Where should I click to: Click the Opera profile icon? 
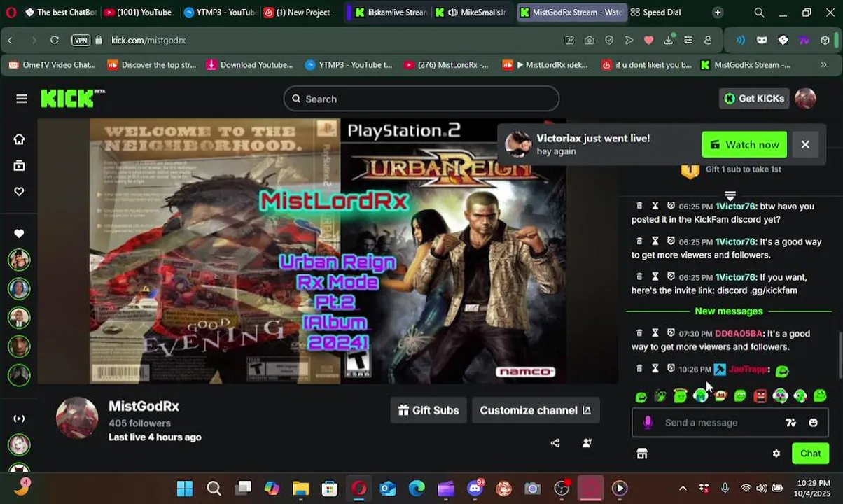pyautogui.click(x=708, y=41)
